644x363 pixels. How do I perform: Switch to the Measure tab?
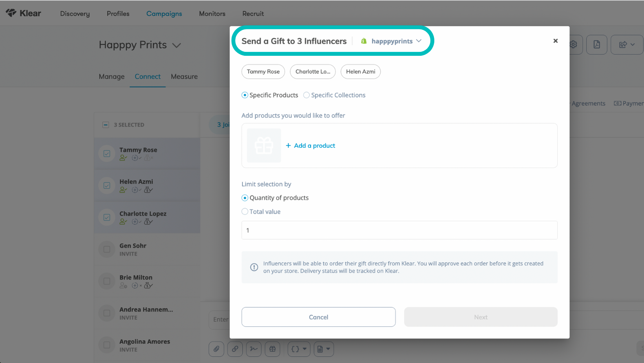pyautogui.click(x=184, y=77)
